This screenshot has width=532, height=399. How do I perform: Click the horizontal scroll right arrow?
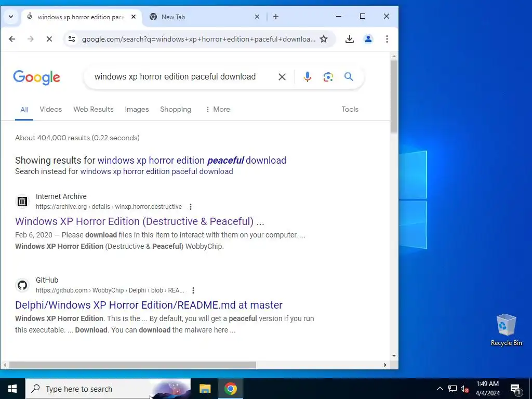coord(385,365)
